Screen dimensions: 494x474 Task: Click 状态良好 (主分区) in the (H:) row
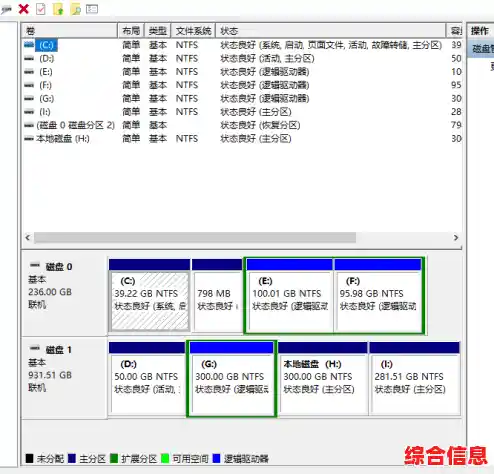tap(256, 139)
